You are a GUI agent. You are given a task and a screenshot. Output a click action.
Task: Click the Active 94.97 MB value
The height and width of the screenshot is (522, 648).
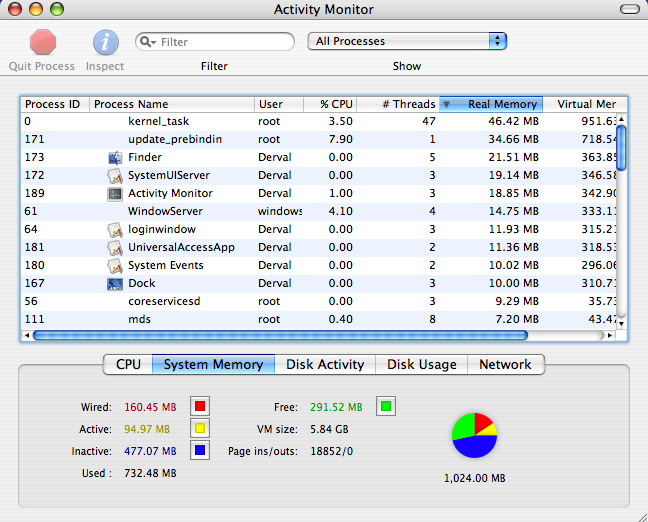[147, 429]
